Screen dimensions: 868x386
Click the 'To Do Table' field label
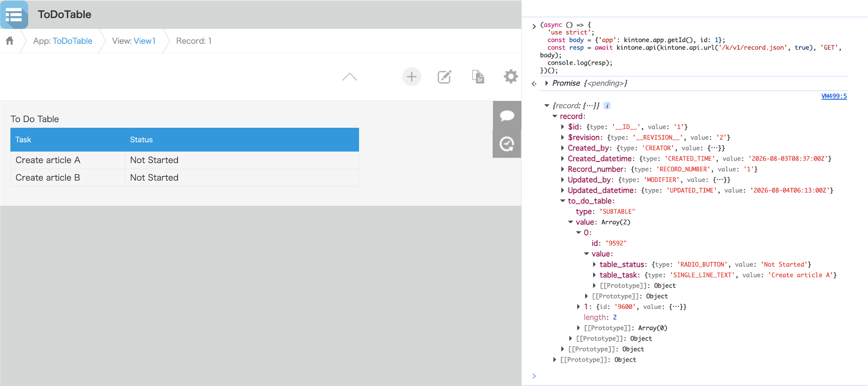[x=35, y=119]
